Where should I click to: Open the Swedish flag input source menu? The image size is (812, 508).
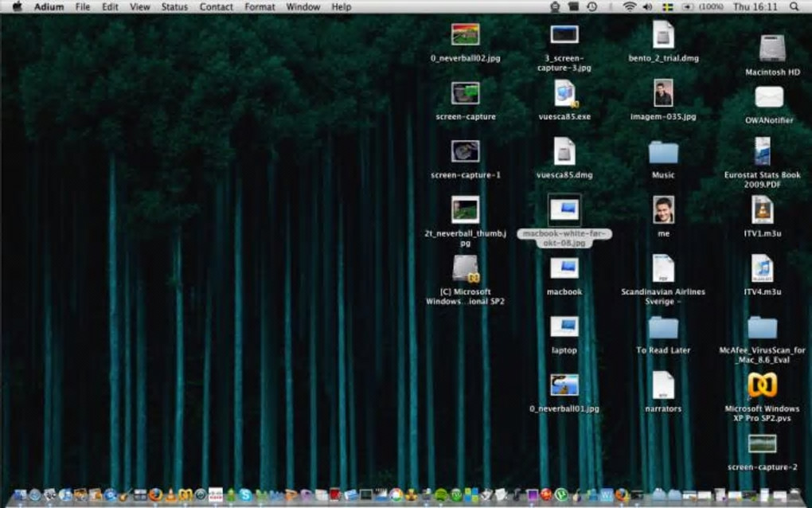[667, 6]
